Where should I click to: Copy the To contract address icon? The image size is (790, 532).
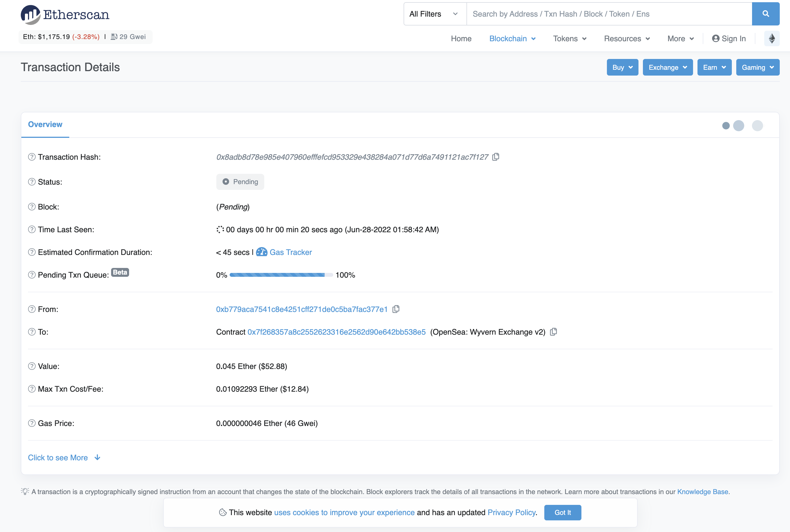(553, 332)
